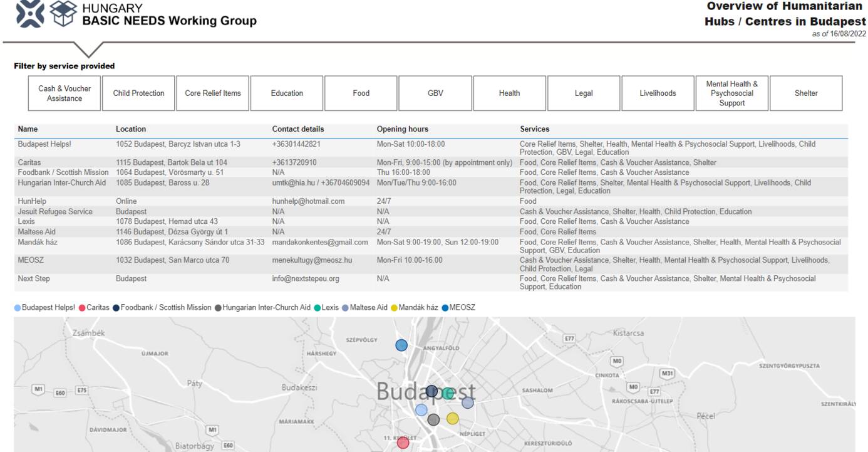Select the Mandák ház legend entry
868x452 pixels.
(x=415, y=307)
